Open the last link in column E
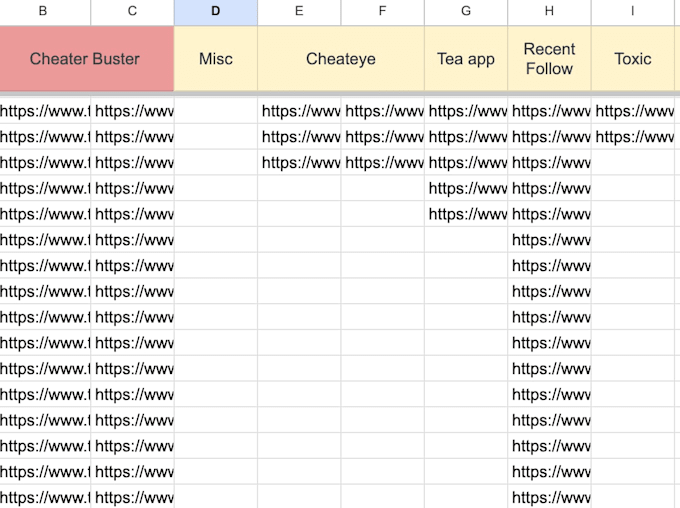The image size is (680, 508). coord(301,162)
